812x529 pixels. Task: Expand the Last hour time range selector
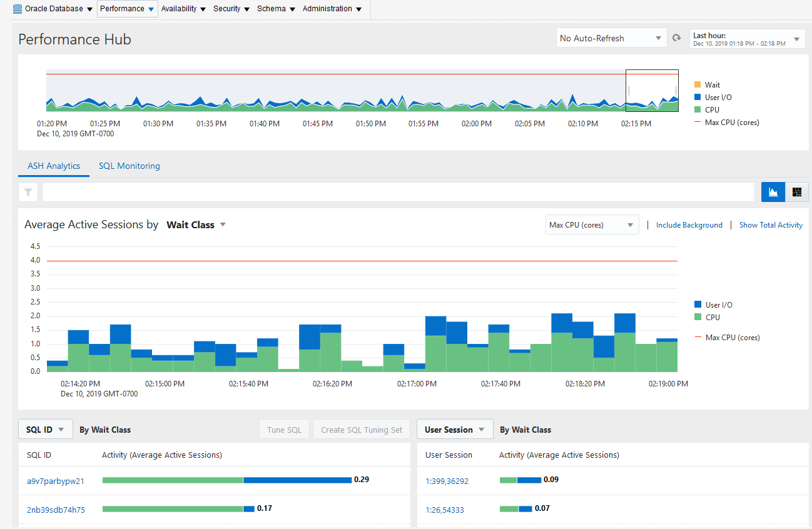tap(747, 39)
